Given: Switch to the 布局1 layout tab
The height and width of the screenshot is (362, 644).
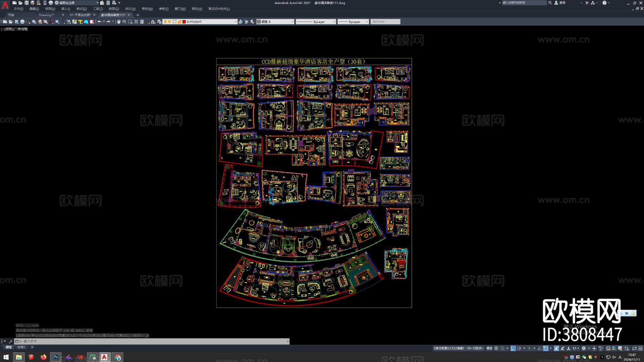Looking at the screenshot, I should click(21, 347).
